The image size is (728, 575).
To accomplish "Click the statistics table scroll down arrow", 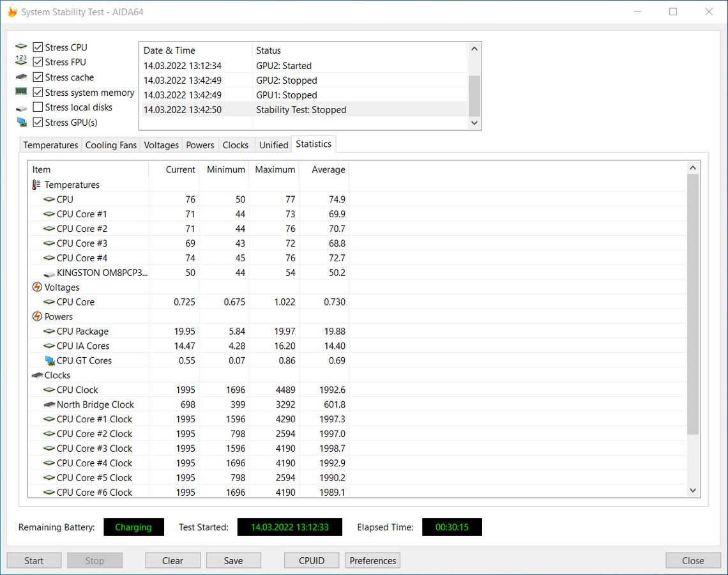I will coord(693,491).
